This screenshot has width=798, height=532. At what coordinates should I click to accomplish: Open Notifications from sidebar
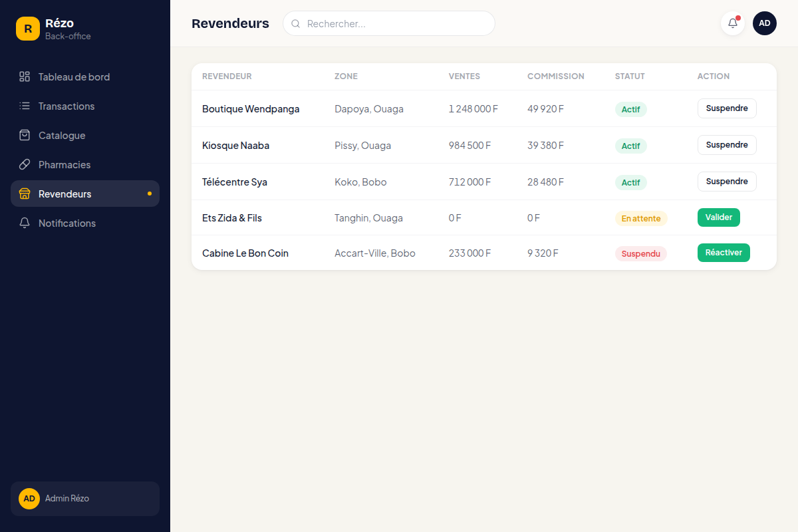(x=85, y=223)
